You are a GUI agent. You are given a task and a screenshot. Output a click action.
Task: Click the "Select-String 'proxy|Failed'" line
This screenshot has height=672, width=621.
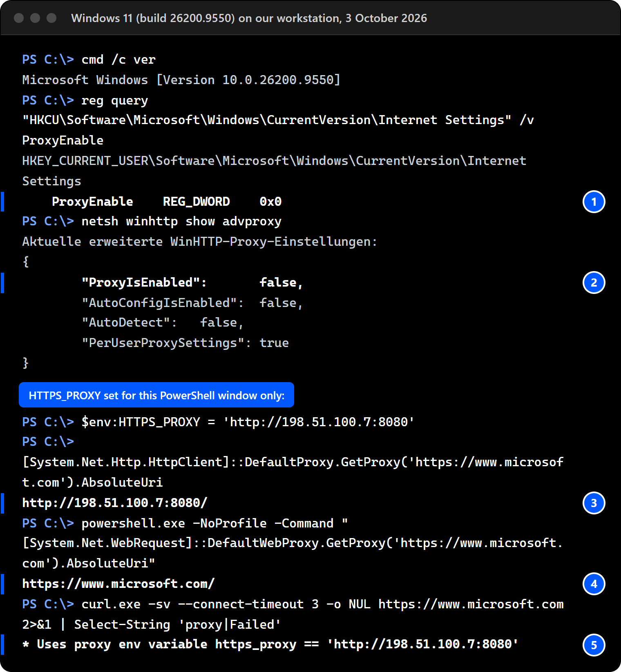click(152, 625)
